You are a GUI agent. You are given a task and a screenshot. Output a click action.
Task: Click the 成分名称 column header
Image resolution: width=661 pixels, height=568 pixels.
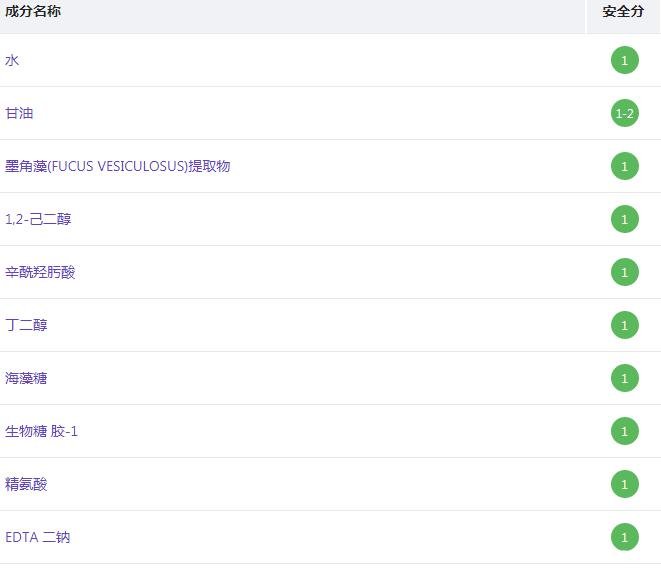click(33, 12)
